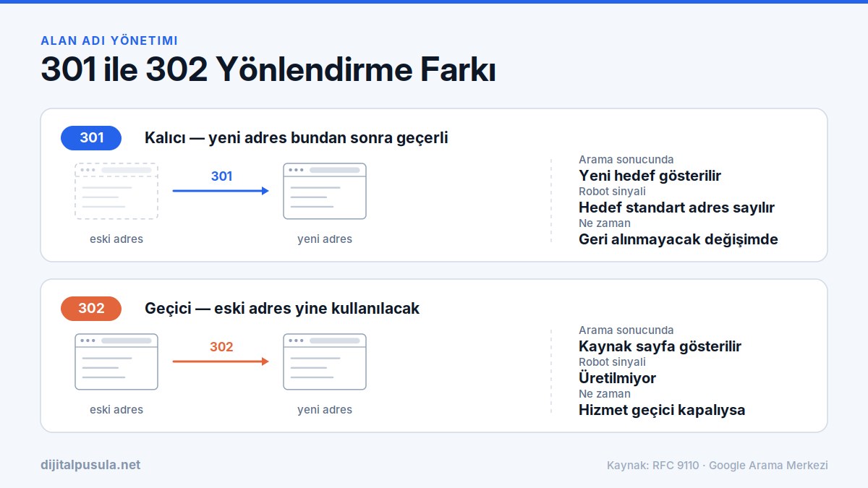
Task: Click the 'Kaynak: RFC 9110 · Google Arama Merkezi' text
Action: [717, 465]
